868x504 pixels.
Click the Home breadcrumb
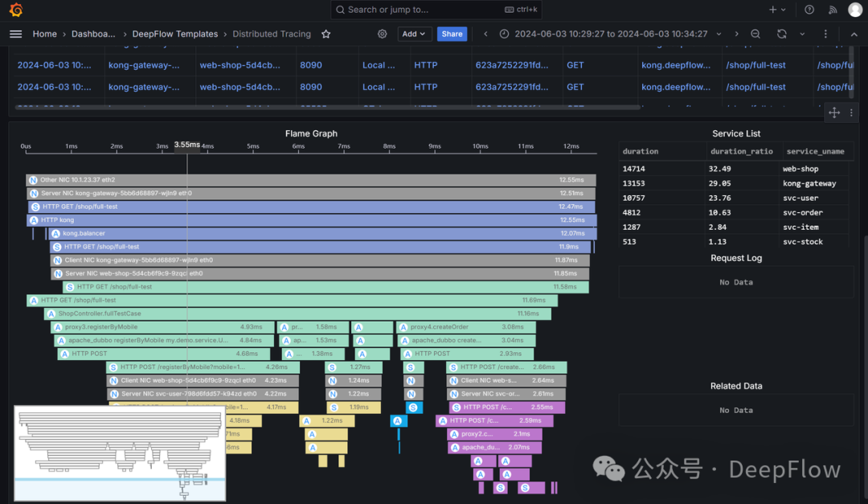pyautogui.click(x=44, y=34)
